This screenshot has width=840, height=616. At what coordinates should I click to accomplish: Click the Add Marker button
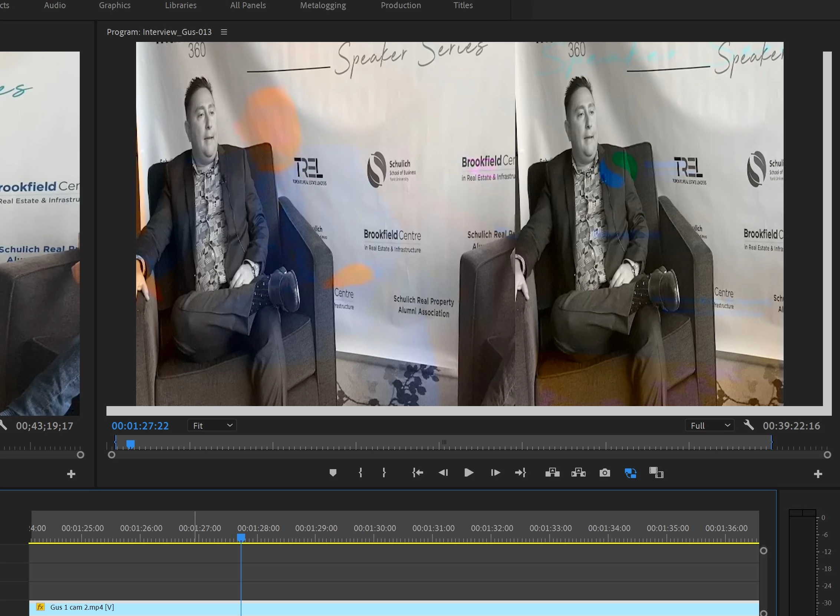coord(333,473)
